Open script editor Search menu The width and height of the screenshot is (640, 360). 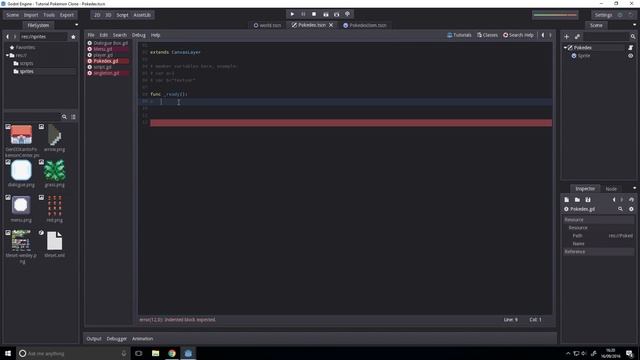pyautogui.click(x=120, y=35)
